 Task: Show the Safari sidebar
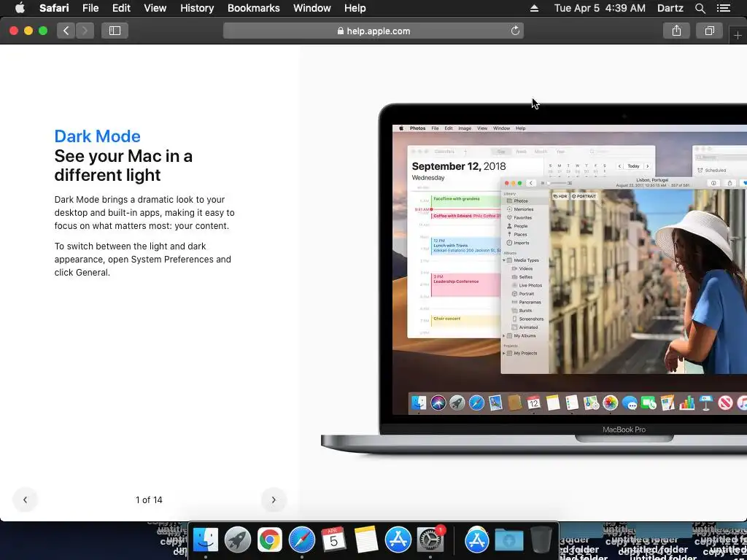point(115,31)
